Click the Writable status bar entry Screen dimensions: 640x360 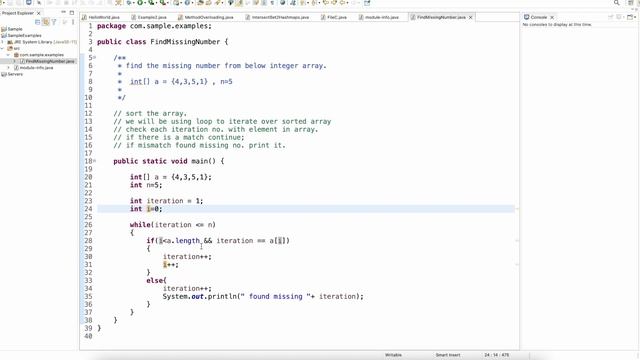pyautogui.click(x=393, y=355)
